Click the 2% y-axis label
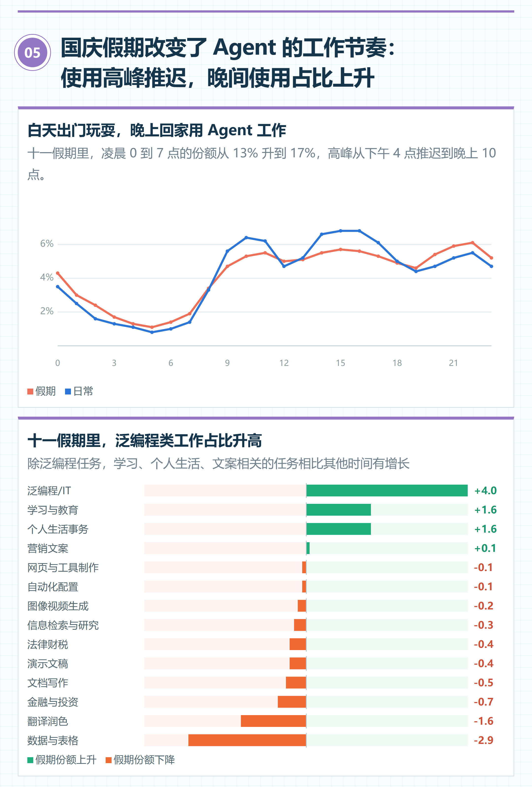This screenshot has width=532, height=787. coord(47,311)
